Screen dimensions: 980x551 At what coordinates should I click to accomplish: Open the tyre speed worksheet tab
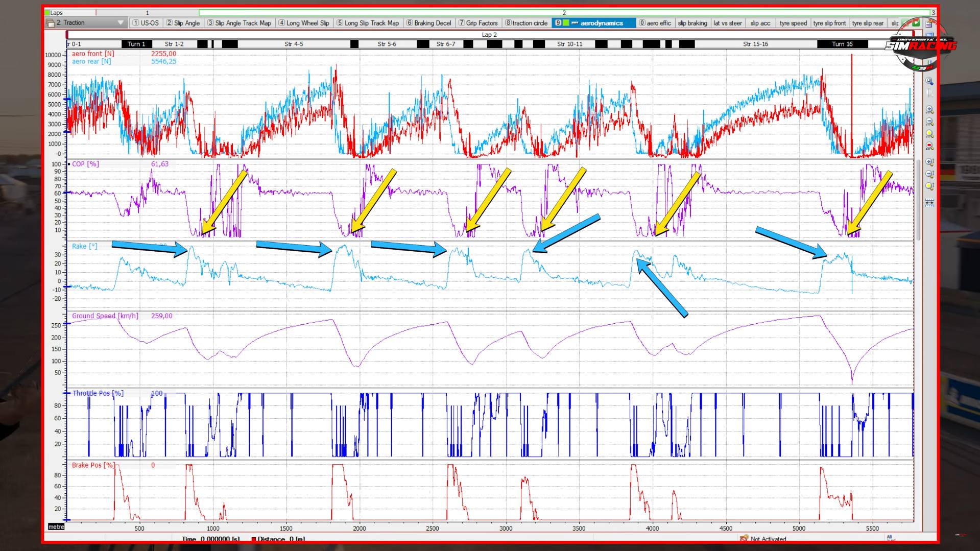pyautogui.click(x=793, y=23)
